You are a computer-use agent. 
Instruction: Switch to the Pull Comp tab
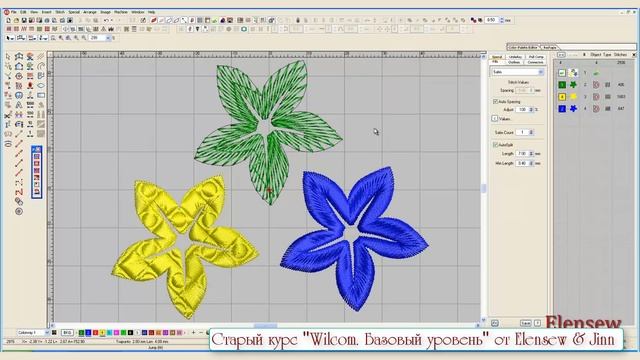pyautogui.click(x=536, y=57)
